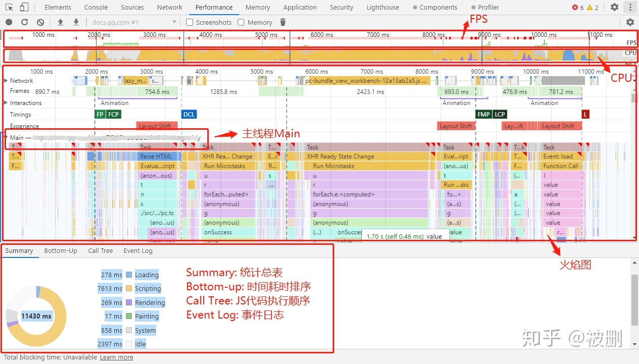This screenshot has height=364, width=639.
Task: Clear the recording with the clear icon
Action: click(40, 22)
